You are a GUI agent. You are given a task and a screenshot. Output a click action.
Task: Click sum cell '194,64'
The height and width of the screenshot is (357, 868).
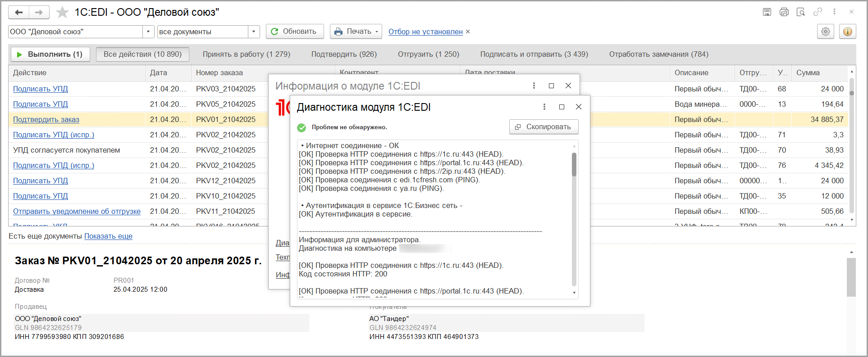[820, 104]
